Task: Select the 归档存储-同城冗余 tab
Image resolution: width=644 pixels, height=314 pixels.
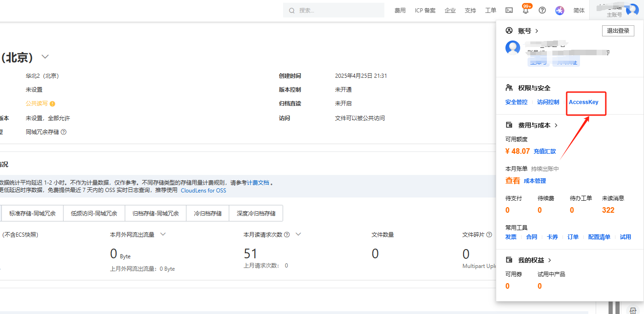Action: tap(156, 214)
